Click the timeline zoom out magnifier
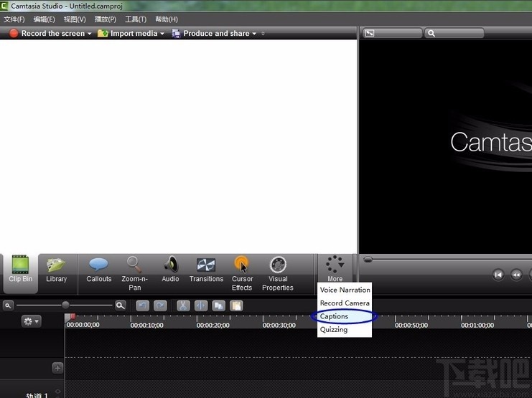Image resolution: width=532 pixels, height=398 pixels. click(8, 305)
